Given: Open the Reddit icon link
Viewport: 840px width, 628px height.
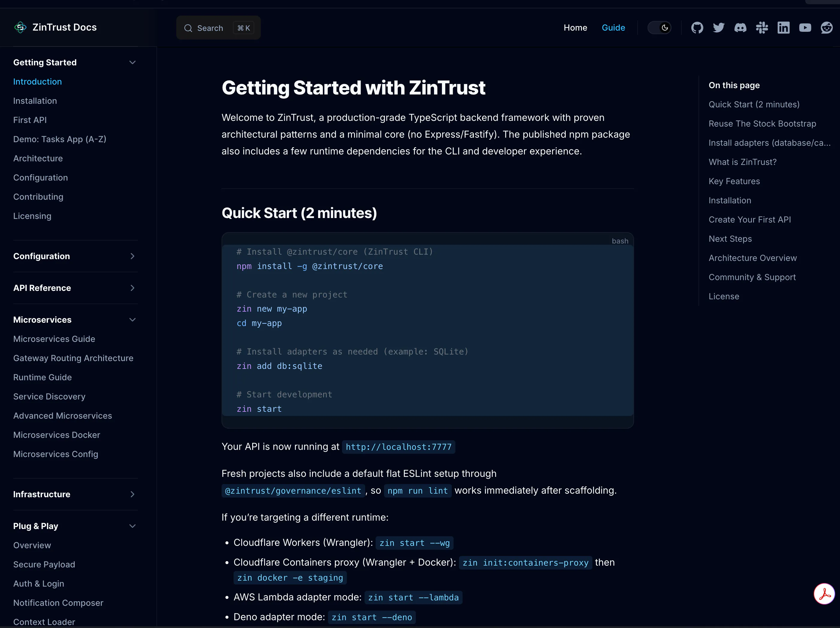Looking at the screenshot, I should (827, 28).
